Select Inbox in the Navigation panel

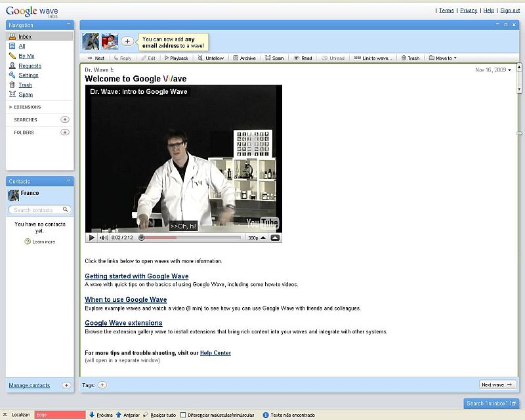click(25, 37)
